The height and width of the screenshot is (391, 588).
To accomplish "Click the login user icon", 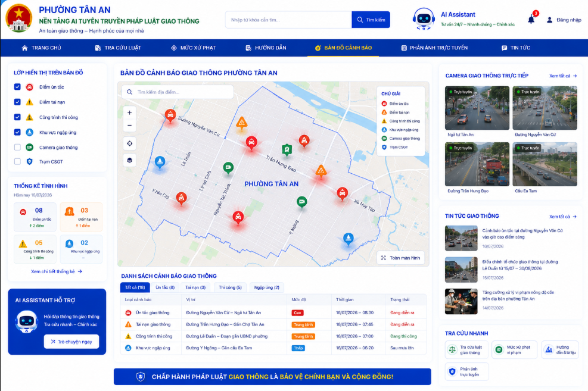I will (549, 20).
